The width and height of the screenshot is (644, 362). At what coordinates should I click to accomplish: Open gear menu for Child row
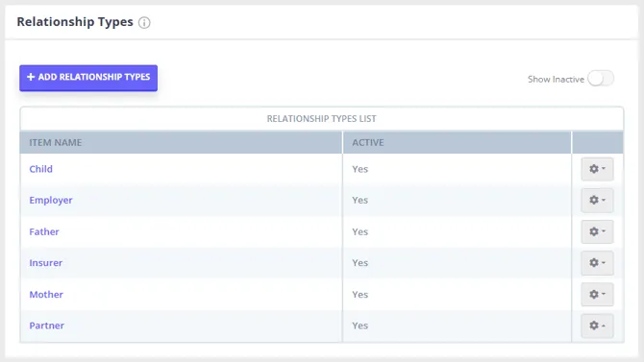[597, 169]
